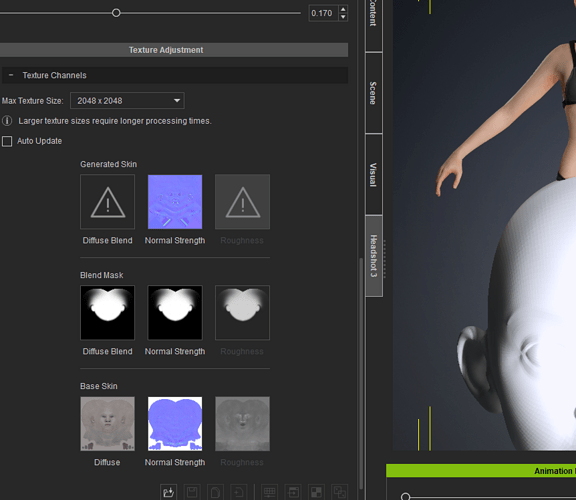This screenshot has width=576, height=500.
Task: Click the Generated Skin Diffuse Blend warning icon
Action: (108, 202)
